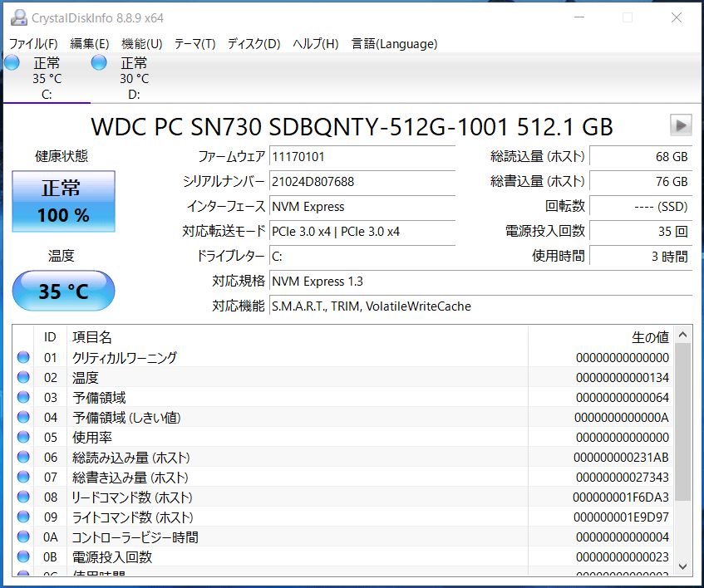Open the テーマ(T) menu
The height and width of the screenshot is (588, 704).
coord(194,43)
